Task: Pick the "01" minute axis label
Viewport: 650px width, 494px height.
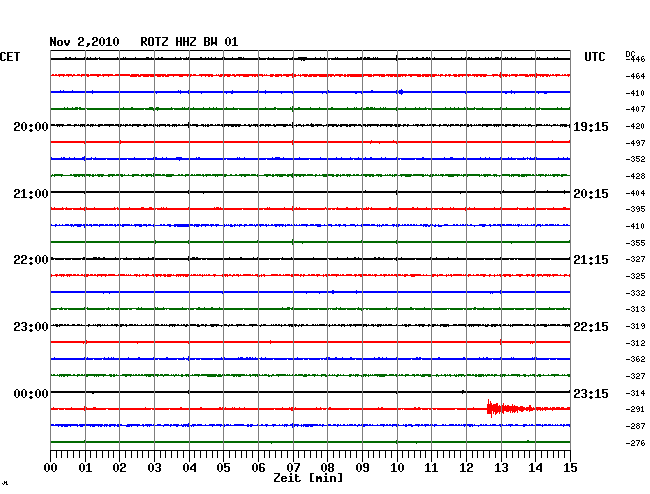Action: (85, 468)
